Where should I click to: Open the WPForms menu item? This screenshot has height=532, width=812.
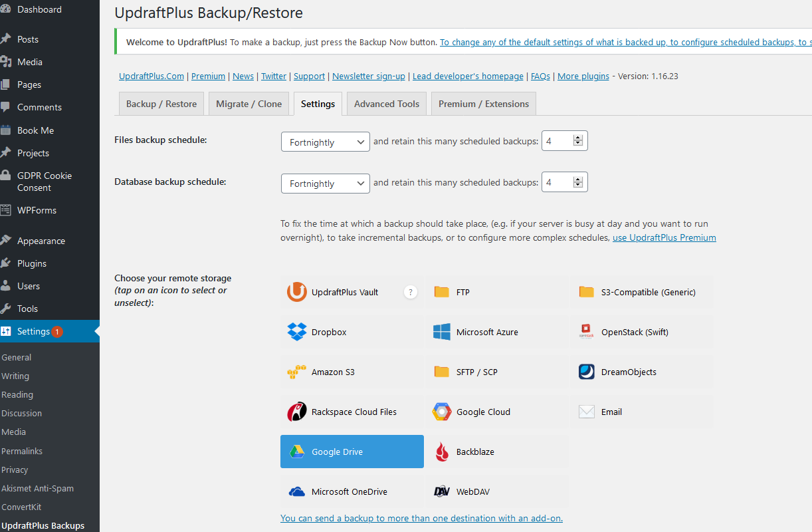pos(50,210)
